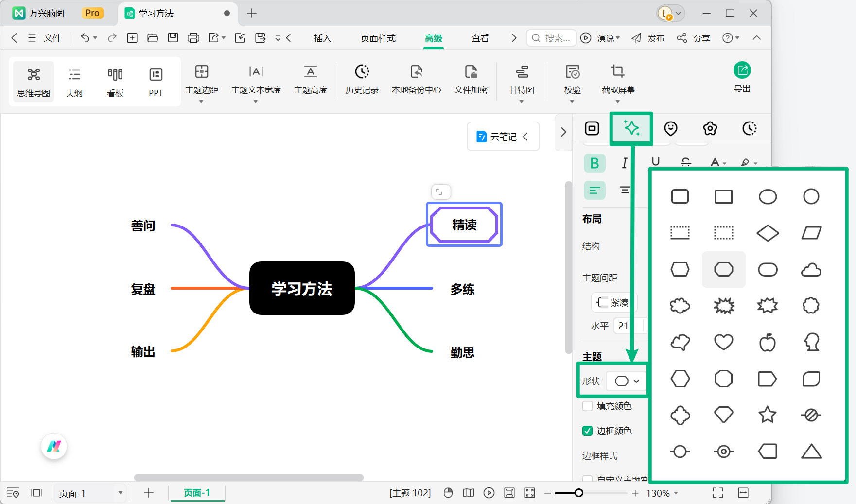Select the cloud shape in the shape picker
The width and height of the screenshot is (856, 504).
(x=811, y=270)
